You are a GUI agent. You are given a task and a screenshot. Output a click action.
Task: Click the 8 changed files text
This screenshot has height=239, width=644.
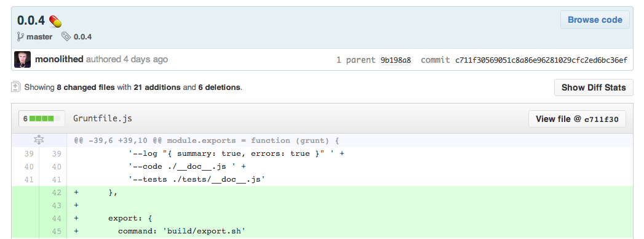coord(86,87)
